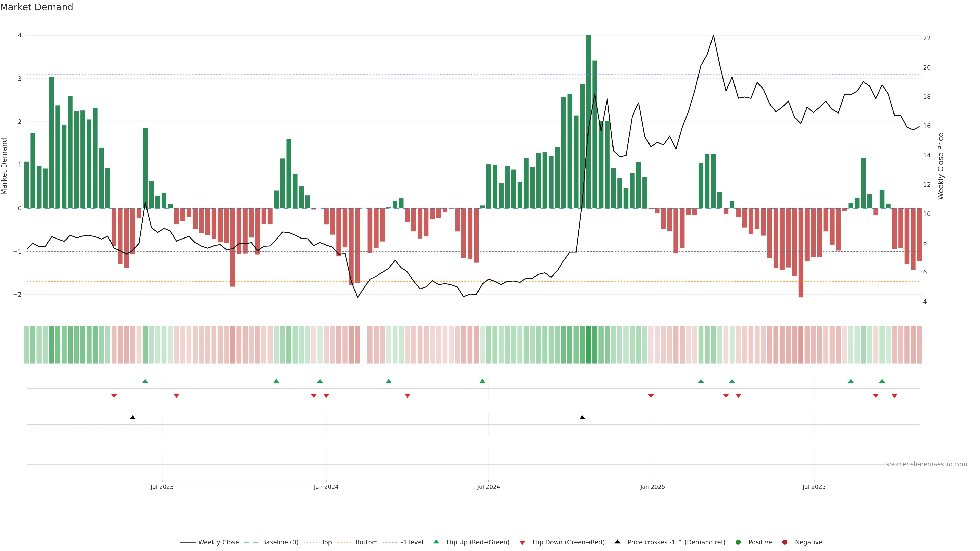
Task: Toggle the -1 level legend entry
Action: tap(412, 542)
